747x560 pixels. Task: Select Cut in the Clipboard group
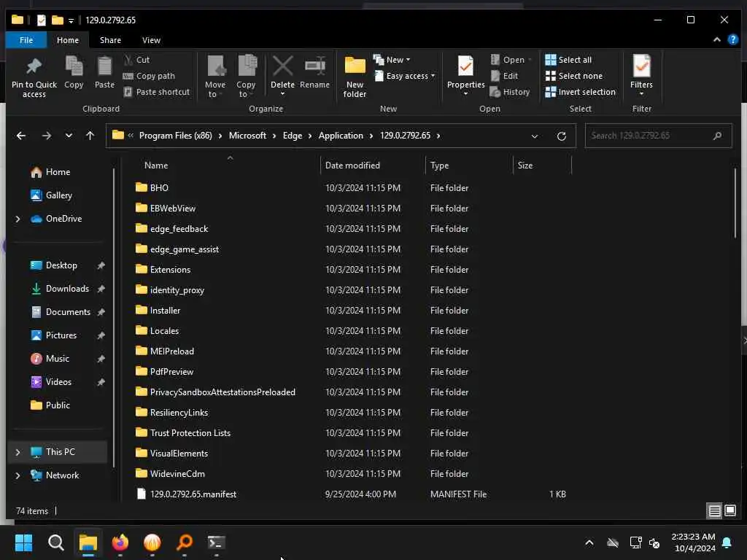click(x=136, y=60)
